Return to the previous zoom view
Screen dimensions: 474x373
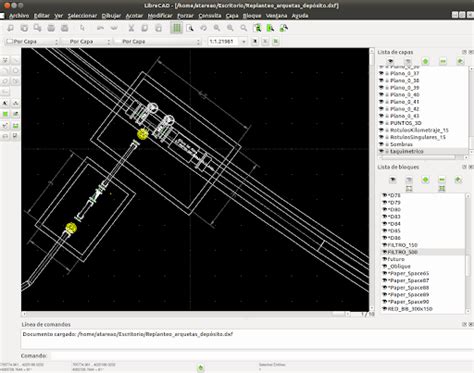[257, 28]
